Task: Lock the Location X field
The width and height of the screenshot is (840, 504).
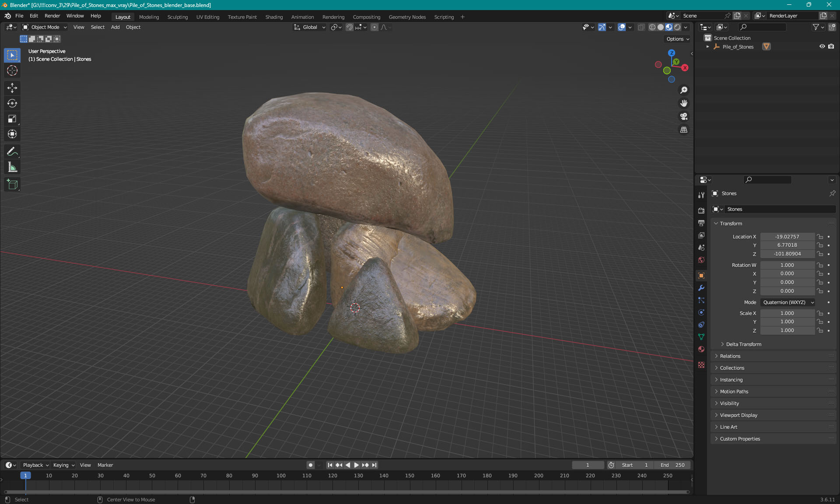Action: (x=820, y=237)
